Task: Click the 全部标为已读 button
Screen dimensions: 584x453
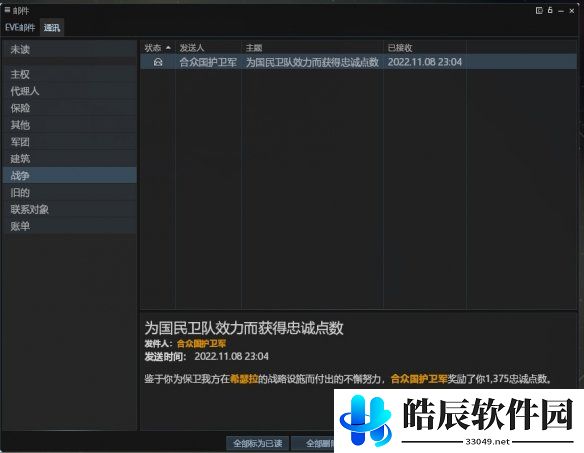Action: coord(257,443)
